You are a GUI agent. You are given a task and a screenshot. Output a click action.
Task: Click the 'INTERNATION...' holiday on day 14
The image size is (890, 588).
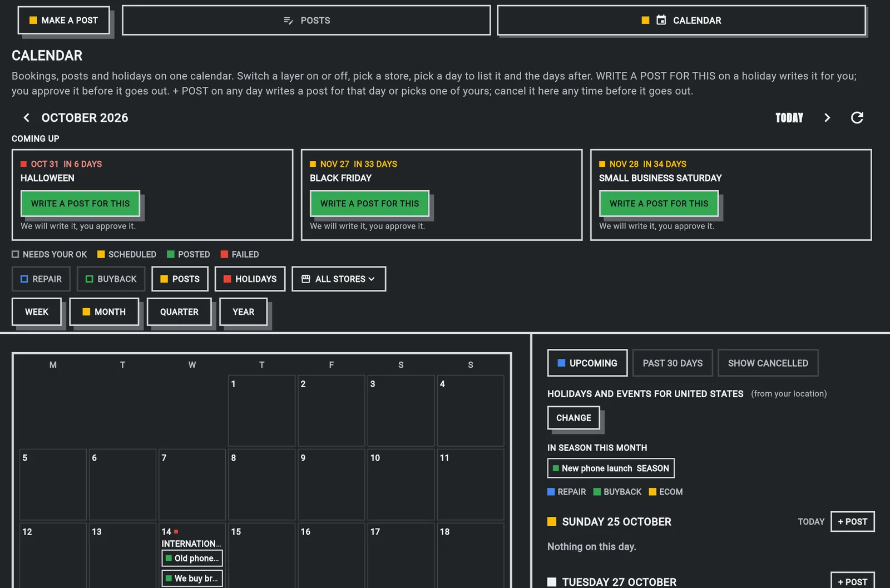point(191,544)
